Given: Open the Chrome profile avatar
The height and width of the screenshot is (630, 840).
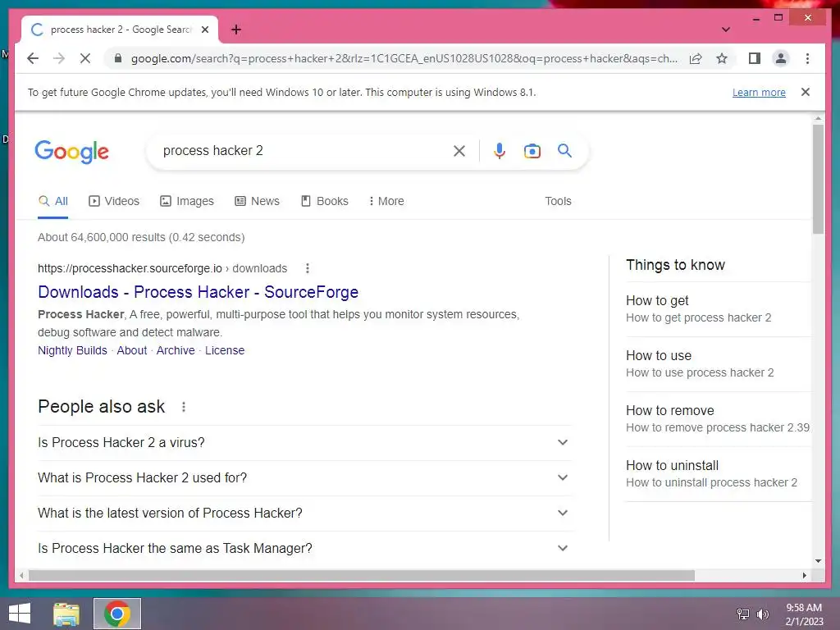Looking at the screenshot, I should (x=781, y=58).
